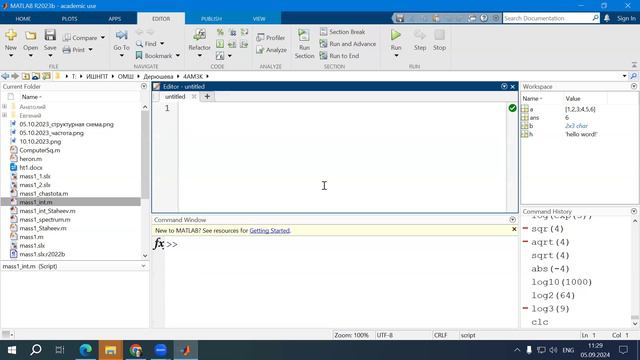Open the Workspace panel actions menu
The width and height of the screenshot is (640, 360).
click(x=633, y=87)
